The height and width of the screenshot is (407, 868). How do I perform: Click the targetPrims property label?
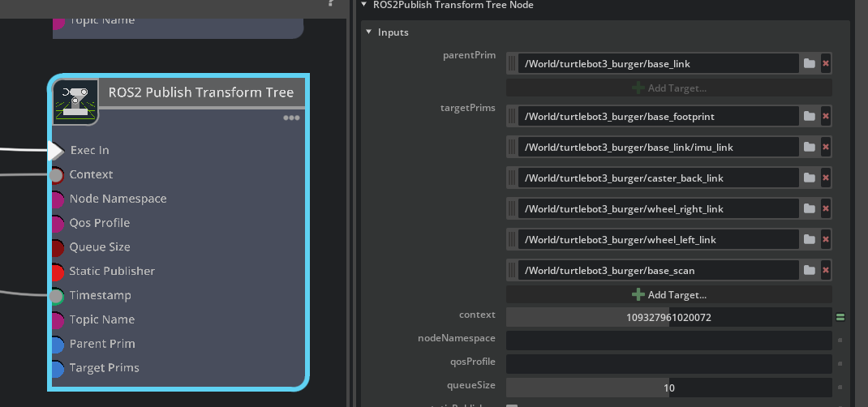point(468,108)
